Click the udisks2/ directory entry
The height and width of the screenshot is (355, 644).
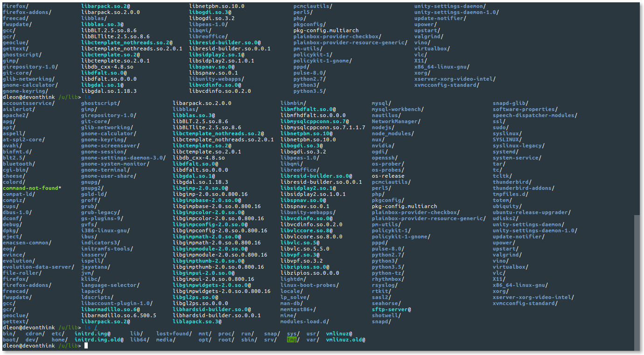506,218
